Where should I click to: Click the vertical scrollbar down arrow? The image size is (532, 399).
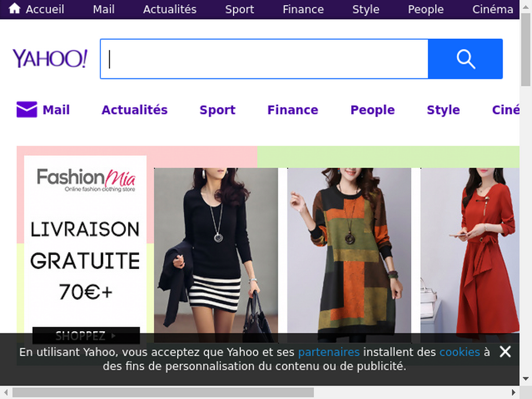tap(526, 378)
